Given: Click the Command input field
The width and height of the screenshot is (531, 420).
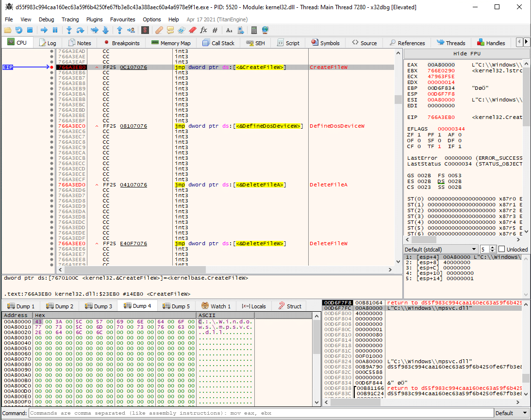Looking at the screenshot, I should pos(261,413).
